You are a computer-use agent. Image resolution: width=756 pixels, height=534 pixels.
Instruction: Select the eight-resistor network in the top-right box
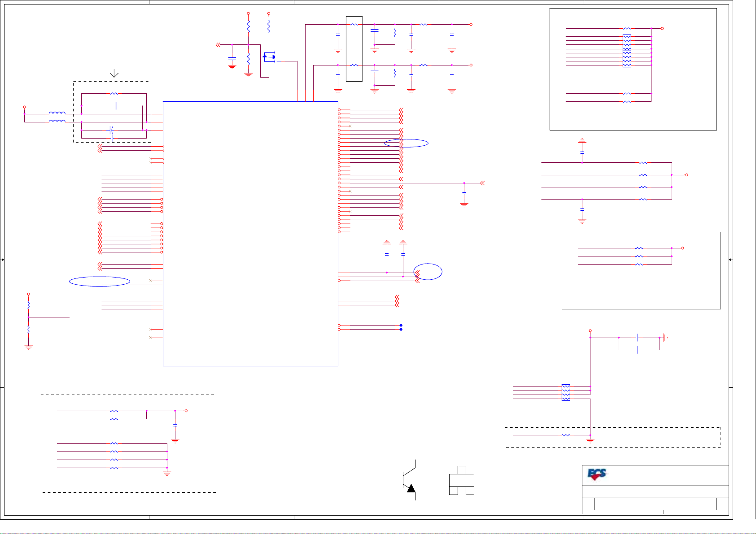(x=627, y=51)
